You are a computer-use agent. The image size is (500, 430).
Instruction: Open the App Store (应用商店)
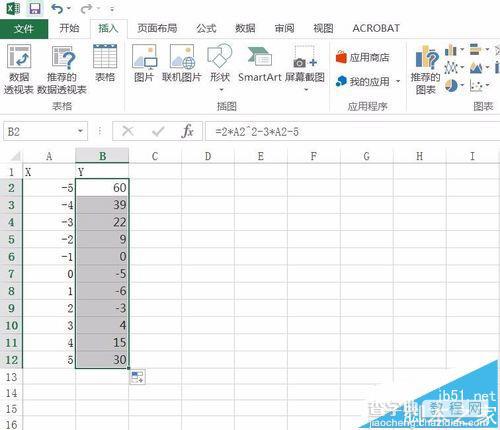[363, 57]
